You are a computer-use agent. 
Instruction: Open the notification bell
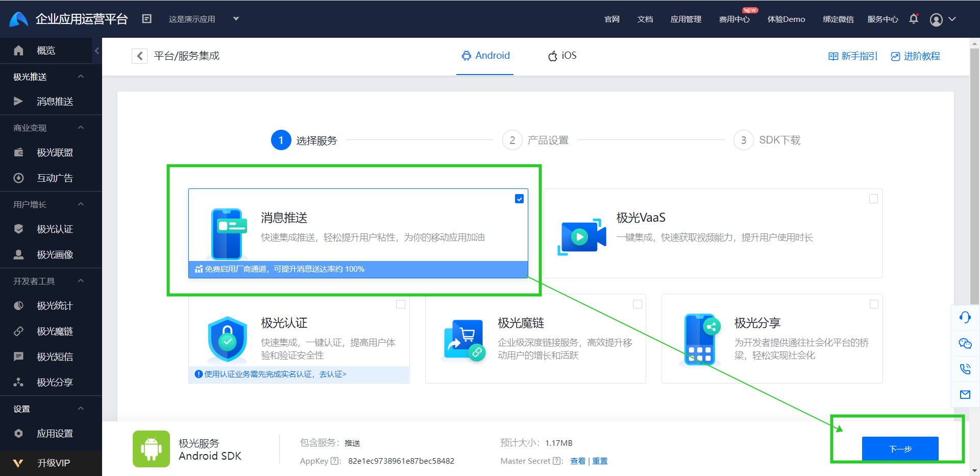(x=914, y=19)
